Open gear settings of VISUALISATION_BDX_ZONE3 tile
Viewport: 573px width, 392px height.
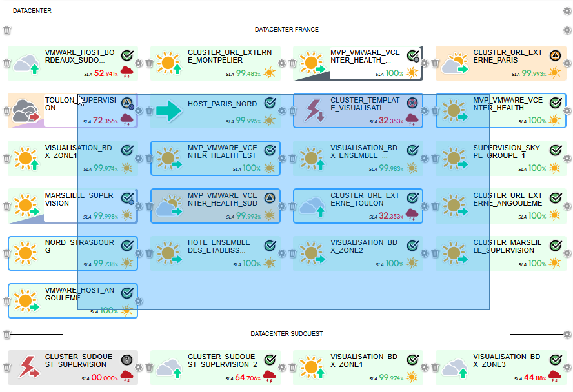pos(567,367)
